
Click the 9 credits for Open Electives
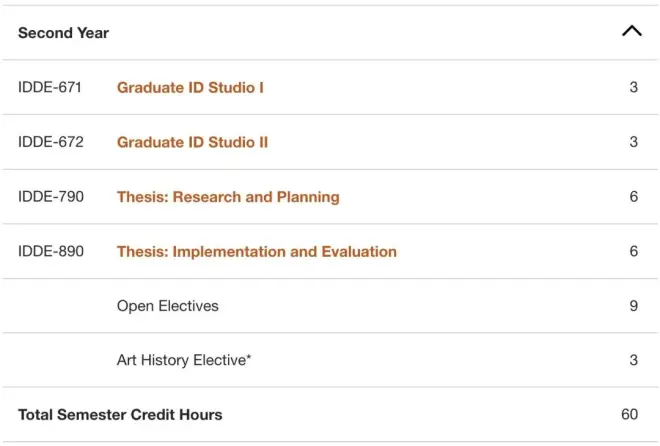[634, 306]
